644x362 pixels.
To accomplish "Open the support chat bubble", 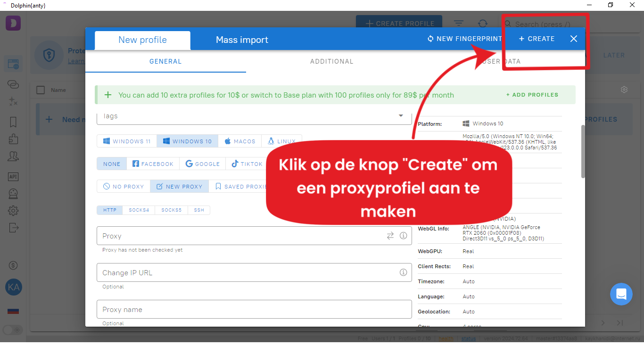I will [x=621, y=294].
